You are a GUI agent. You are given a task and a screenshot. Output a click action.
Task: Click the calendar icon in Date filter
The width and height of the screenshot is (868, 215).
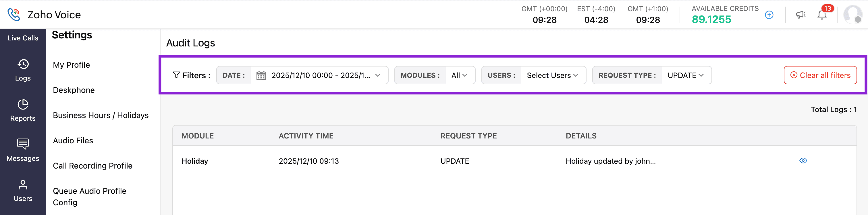(261, 75)
